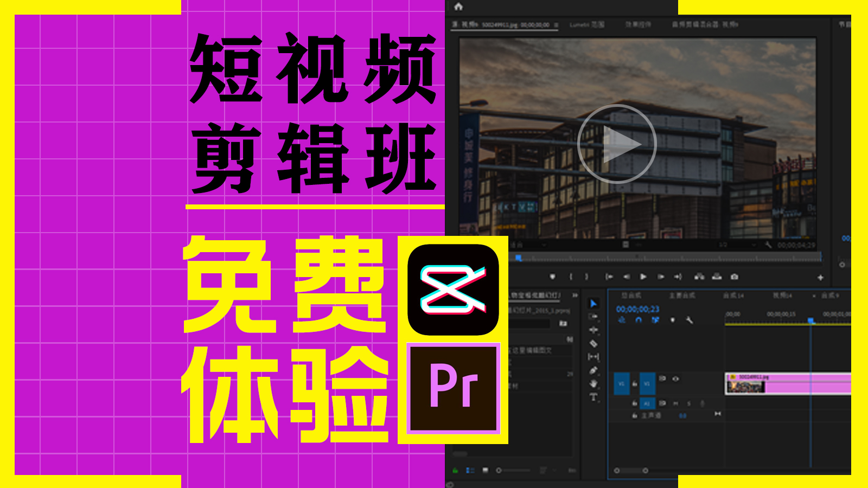
Task: Open playback resolution 1/2 dropdown
Action: [x=737, y=245]
